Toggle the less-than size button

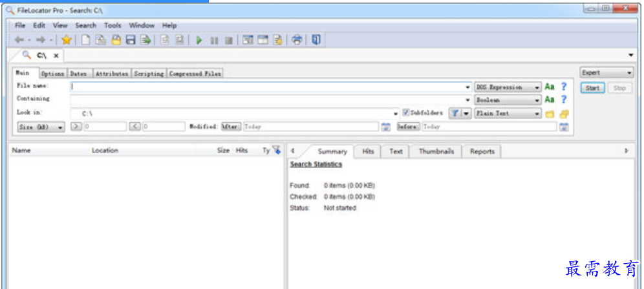(135, 127)
